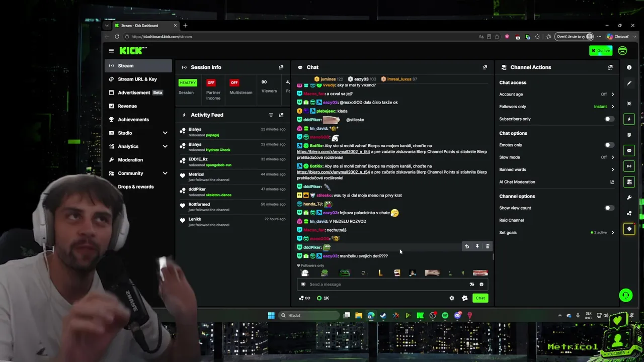Open the Activity Feed filter icon
Image resolution: width=644 pixels, height=362 pixels.
tap(271, 115)
